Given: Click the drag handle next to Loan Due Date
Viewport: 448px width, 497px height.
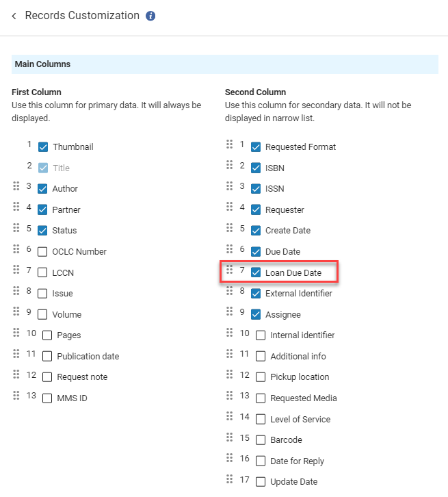Looking at the screenshot, I should (x=230, y=270).
